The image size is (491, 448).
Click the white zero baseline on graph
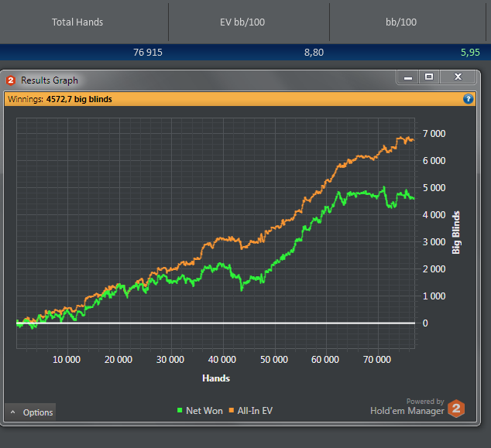point(216,323)
